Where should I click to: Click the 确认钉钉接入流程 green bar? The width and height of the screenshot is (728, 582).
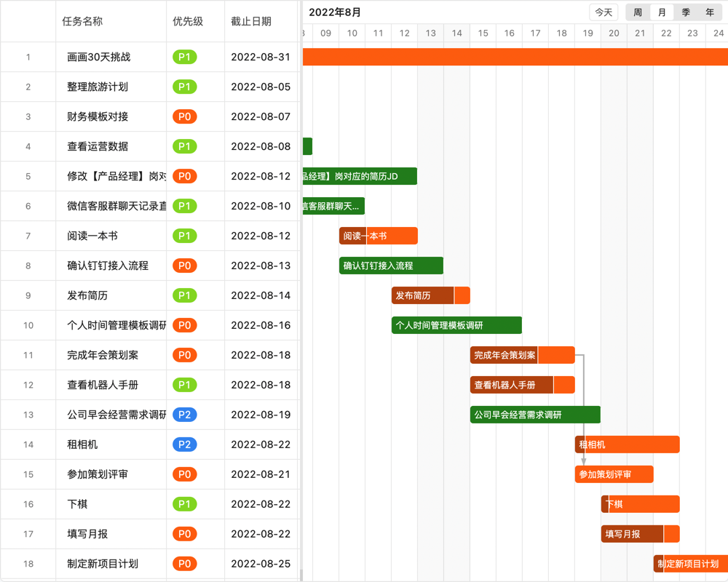391,266
